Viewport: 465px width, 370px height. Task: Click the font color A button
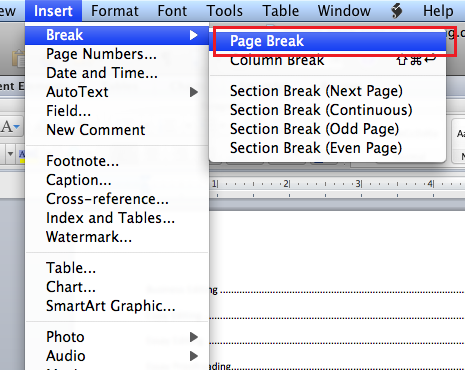(x=6, y=127)
